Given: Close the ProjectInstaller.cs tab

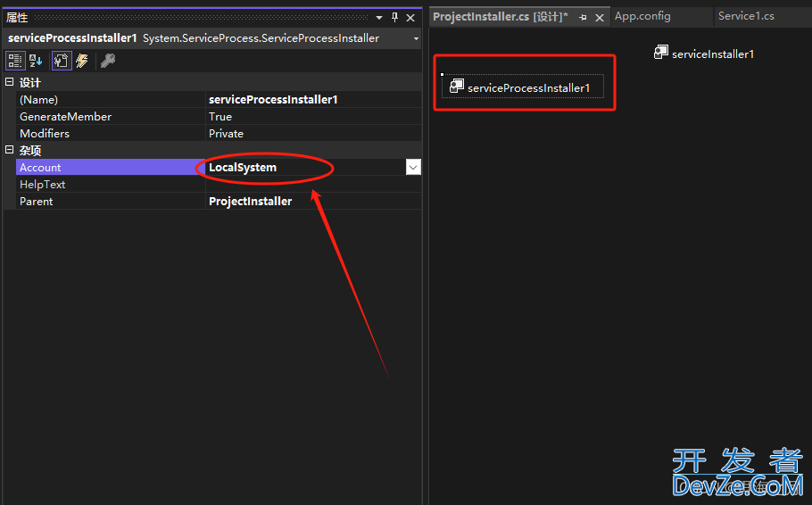Looking at the screenshot, I should [x=600, y=18].
